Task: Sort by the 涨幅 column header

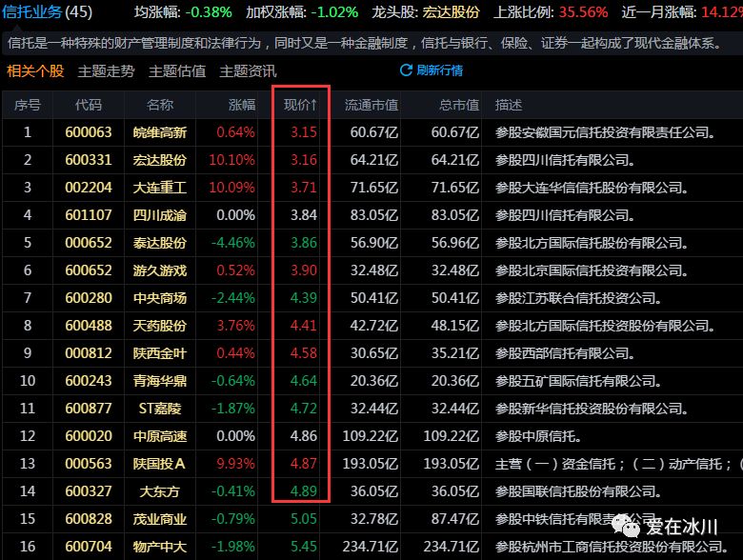Action: 242,105
